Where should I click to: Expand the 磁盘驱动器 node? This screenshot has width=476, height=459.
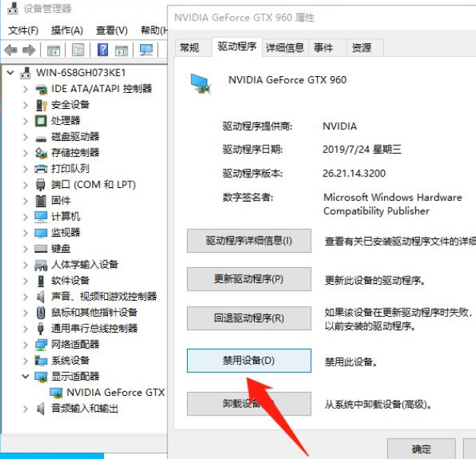click(x=26, y=137)
